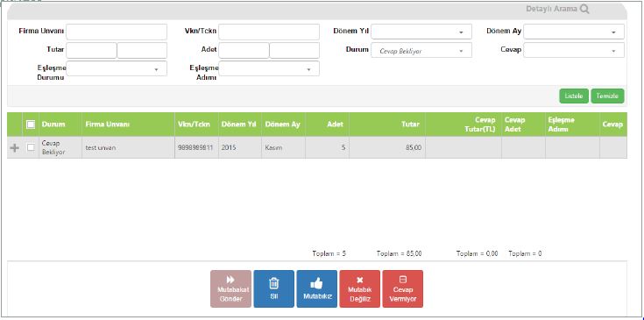Click the 'Toplam = 5' footer text
Image resolution: width=644 pixels, height=320 pixels.
pyautogui.click(x=329, y=254)
